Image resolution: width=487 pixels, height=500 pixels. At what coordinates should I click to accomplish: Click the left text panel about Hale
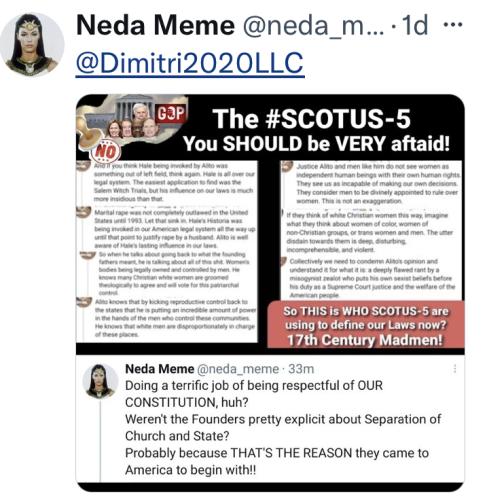tap(167, 251)
